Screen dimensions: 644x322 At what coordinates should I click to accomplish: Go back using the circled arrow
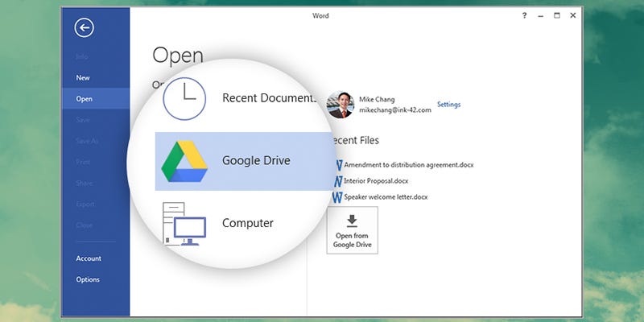[x=85, y=28]
